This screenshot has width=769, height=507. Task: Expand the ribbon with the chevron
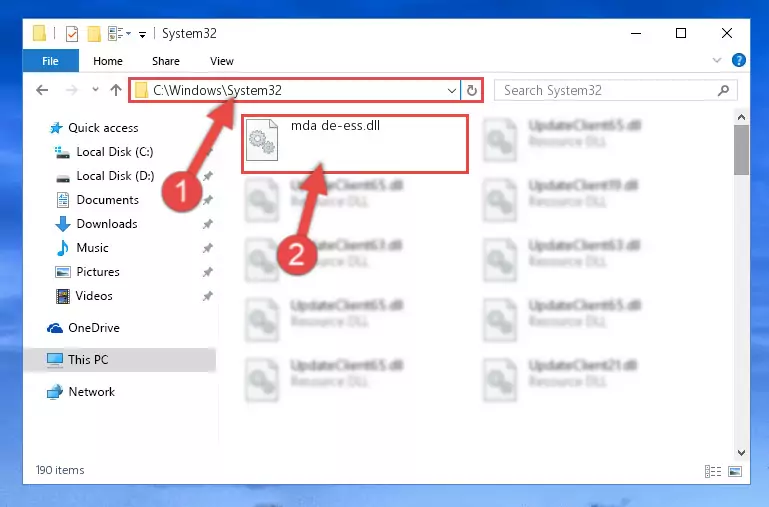tap(717, 60)
